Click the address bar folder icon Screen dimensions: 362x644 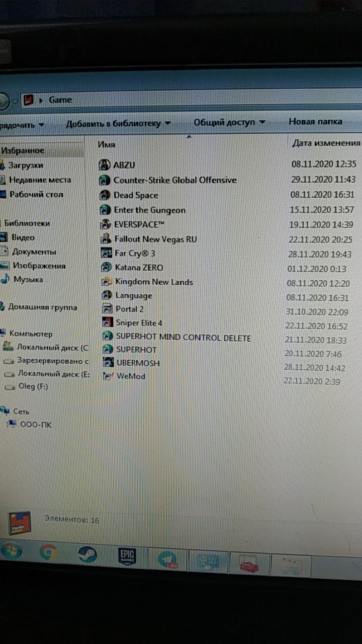29,100
